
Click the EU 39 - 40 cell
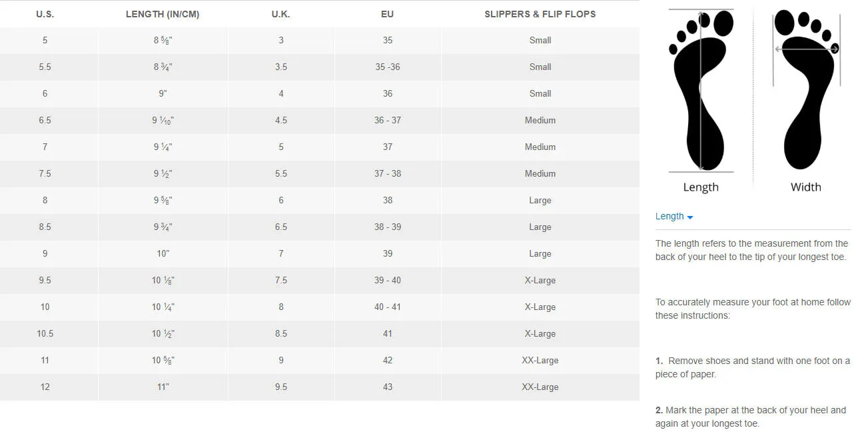coord(388,280)
